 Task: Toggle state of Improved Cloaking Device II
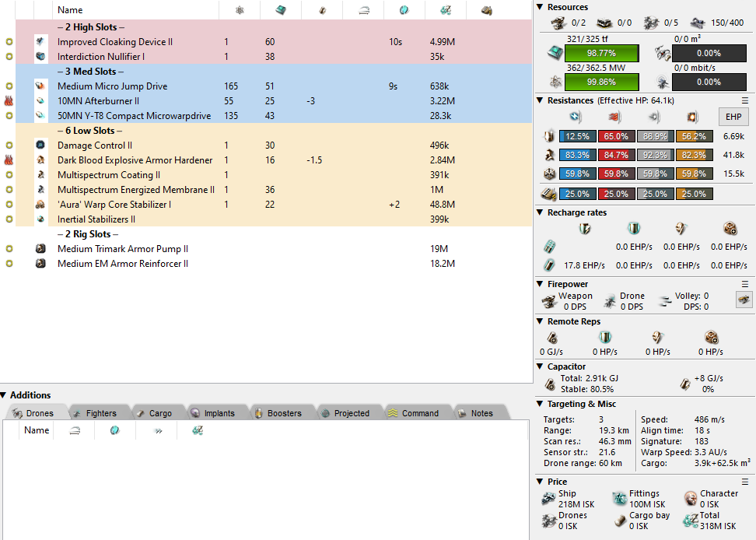[9, 42]
